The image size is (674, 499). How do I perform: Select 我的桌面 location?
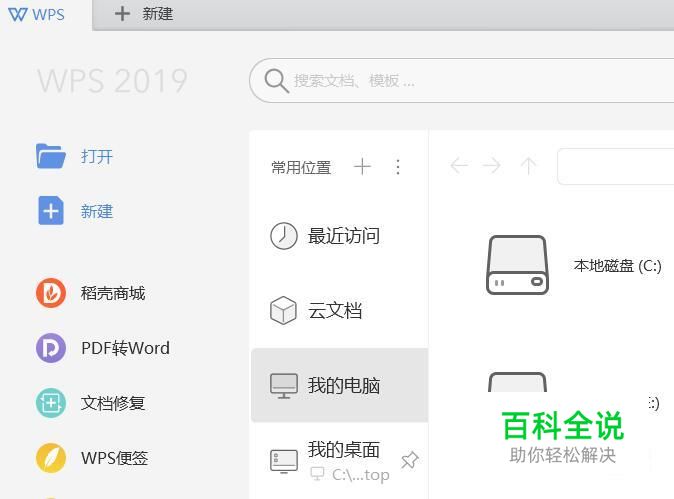[344, 450]
